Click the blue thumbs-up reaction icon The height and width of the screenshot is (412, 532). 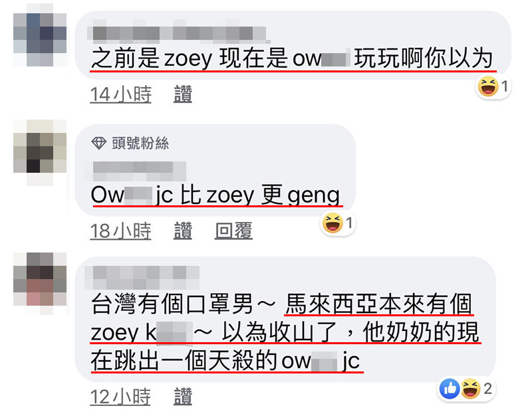coord(450,389)
